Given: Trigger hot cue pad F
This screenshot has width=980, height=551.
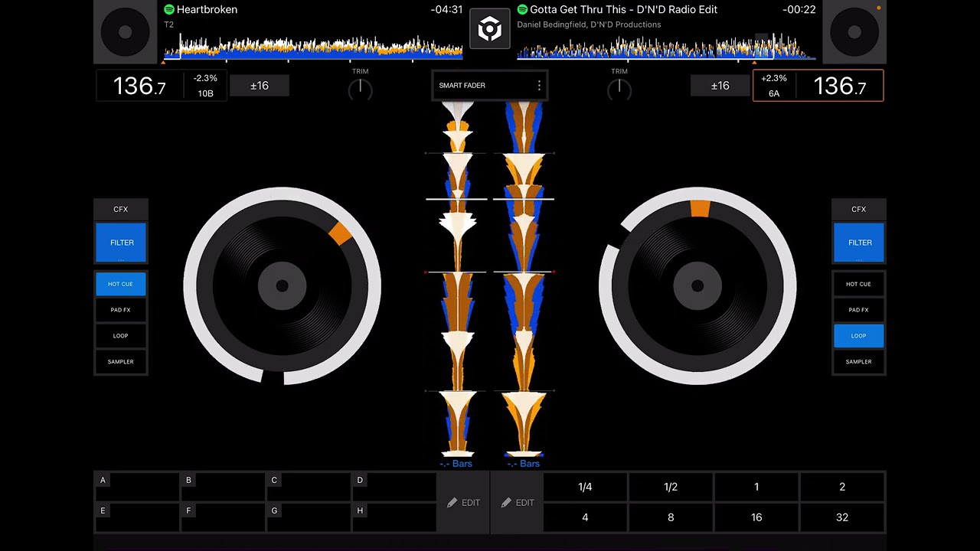Looking at the screenshot, I should (223, 517).
